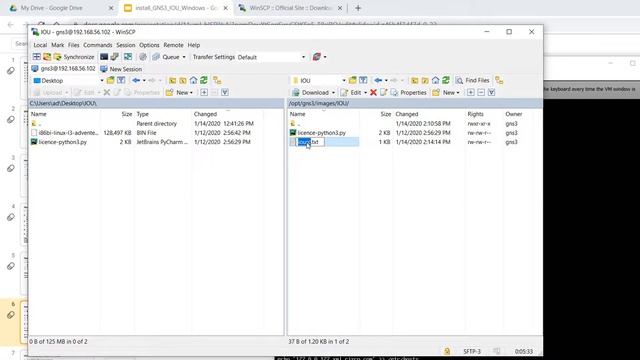Click the Find Files button
Viewport: 640px width, 360px height.
(x=472, y=80)
